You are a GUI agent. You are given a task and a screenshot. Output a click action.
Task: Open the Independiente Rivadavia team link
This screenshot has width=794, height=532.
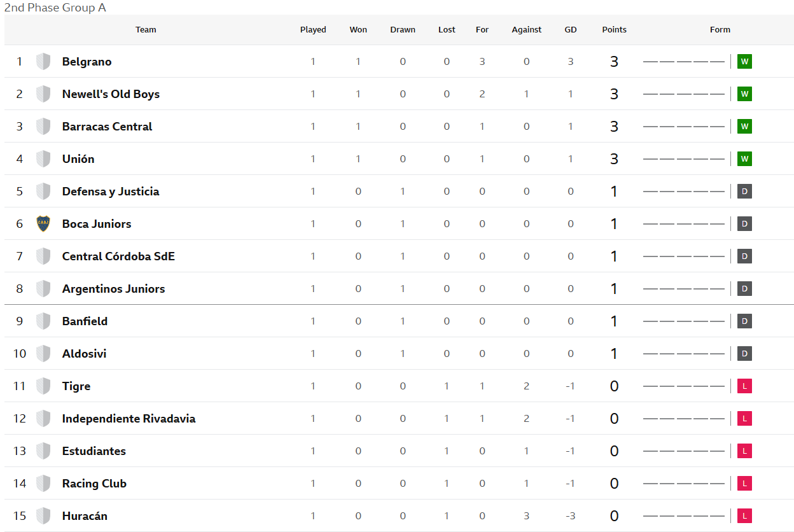129,419
